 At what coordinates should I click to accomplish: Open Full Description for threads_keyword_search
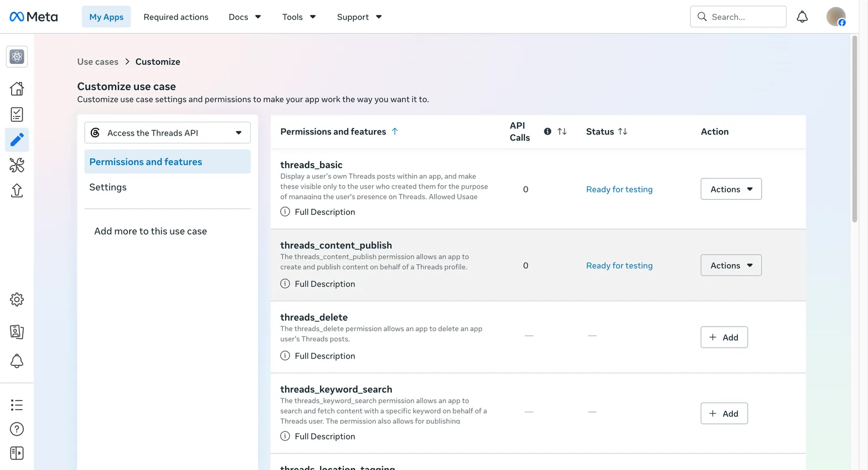[x=325, y=436]
